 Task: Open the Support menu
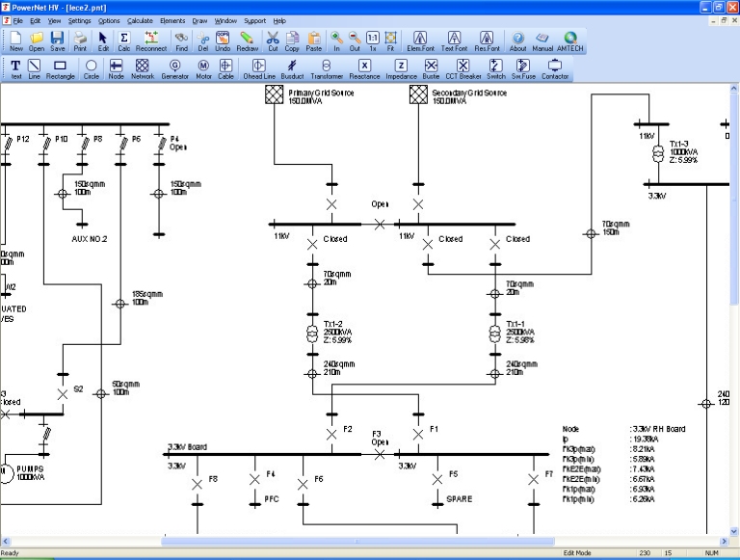click(x=254, y=21)
